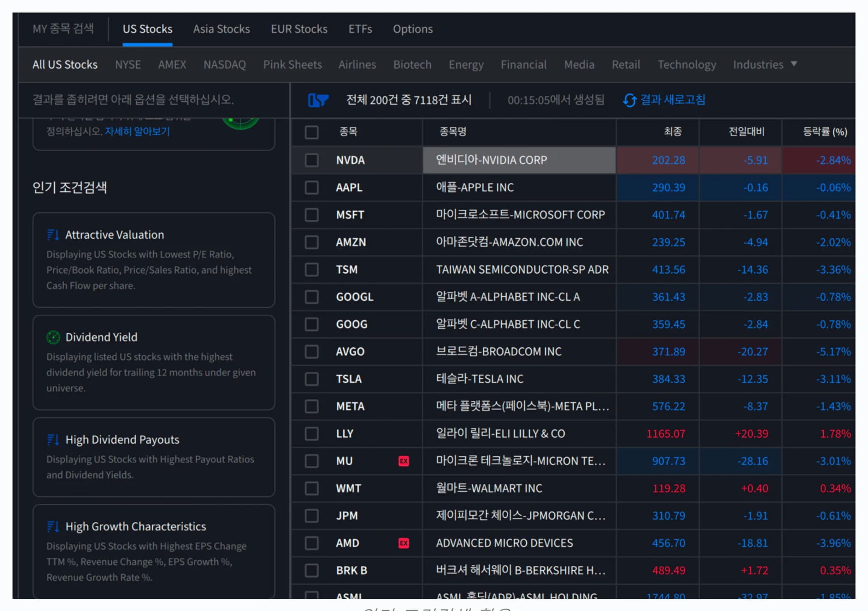Image resolution: width=868 pixels, height=611 pixels.
Task: Click the -5.17% change for AVGO
Action: 833,351
